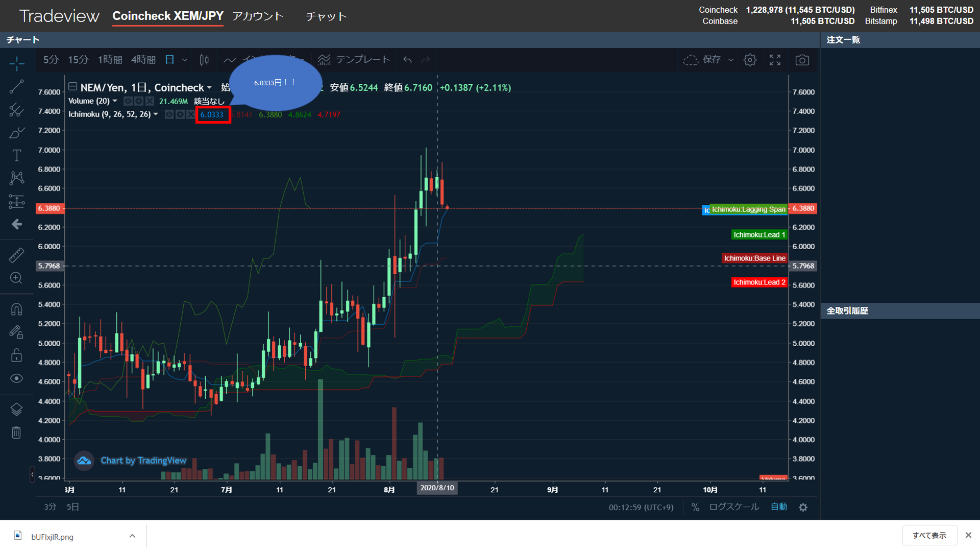Open the チャット menu
Viewport: 980px width, 551px height.
pyautogui.click(x=326, y=16)
